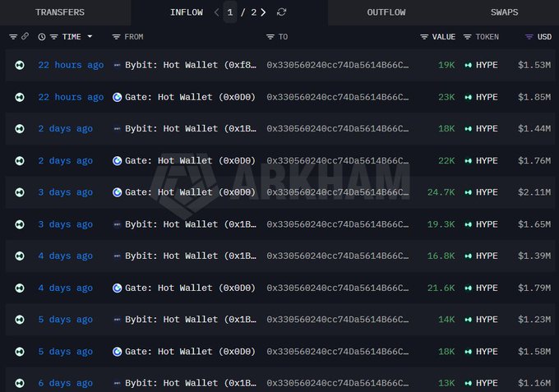Open the TIME filter icon
This screenshot has width=559, height=392.
[x=53, y=37]
